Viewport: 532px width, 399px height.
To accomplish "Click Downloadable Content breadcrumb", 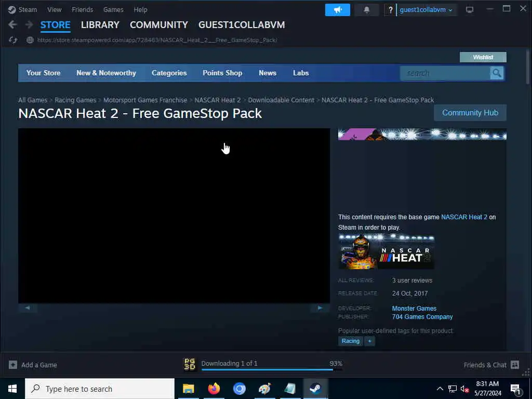I will 281,100.
